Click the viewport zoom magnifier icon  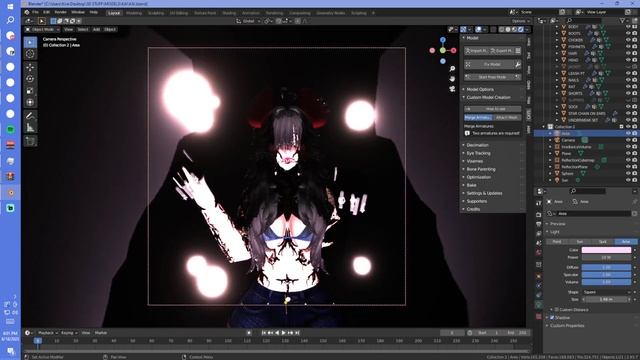click(452, 69)
